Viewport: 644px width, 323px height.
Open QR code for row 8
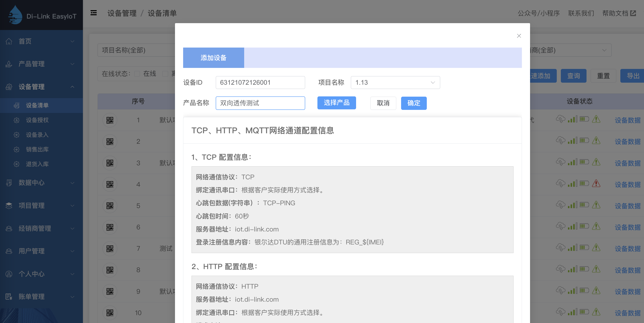coord(110,270)
